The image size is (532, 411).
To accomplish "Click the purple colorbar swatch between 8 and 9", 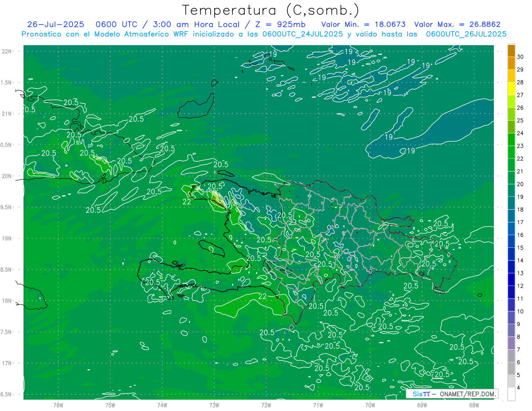I will pos(511,330).
